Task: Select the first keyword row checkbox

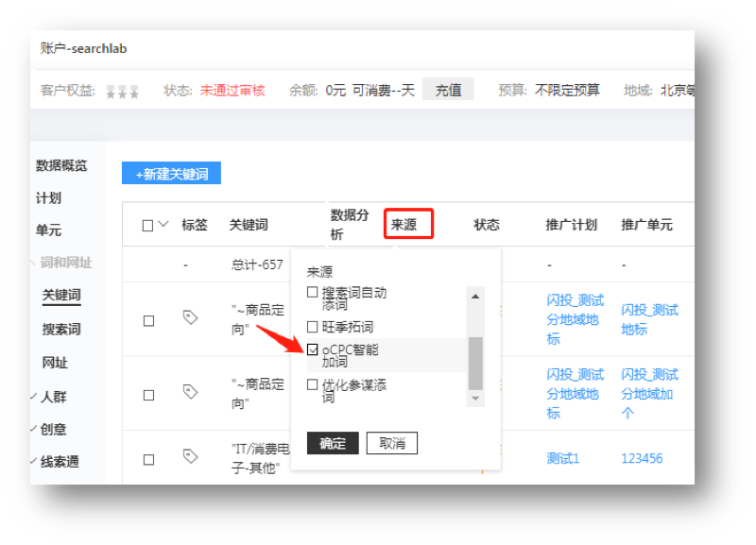Action: click(x=148, y=321)
